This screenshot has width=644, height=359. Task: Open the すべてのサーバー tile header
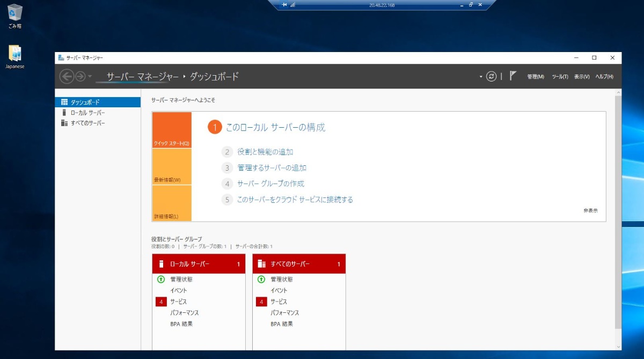pyautogui.click(x=299, y=264)
